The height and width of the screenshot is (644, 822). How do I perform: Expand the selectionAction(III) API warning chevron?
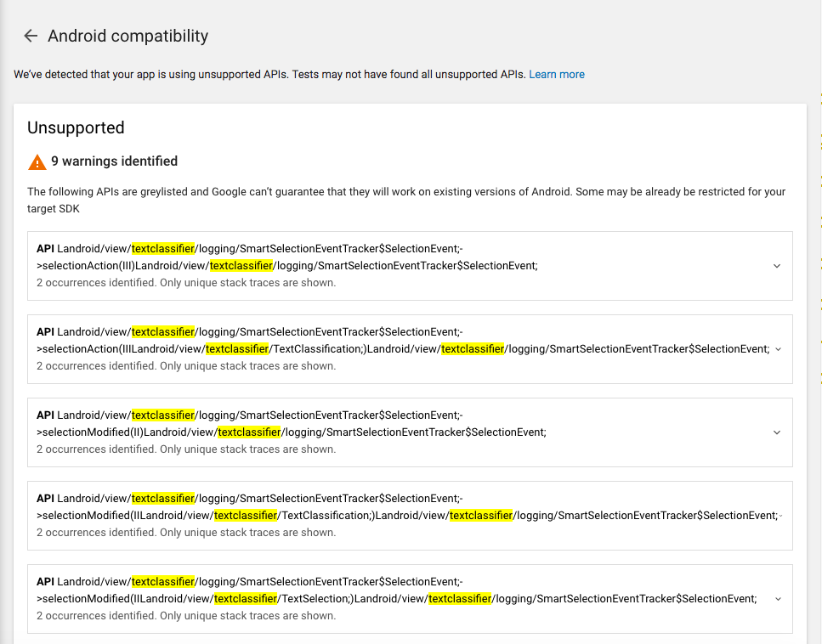[777, 266]
